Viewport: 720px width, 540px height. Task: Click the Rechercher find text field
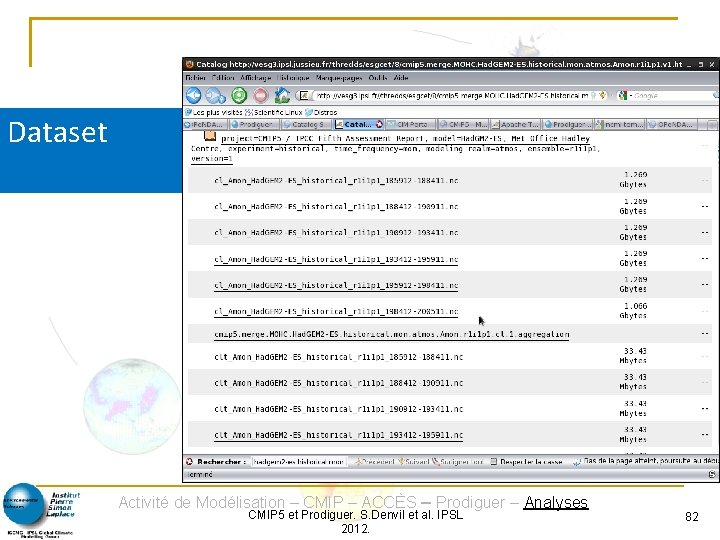[298, 461]
